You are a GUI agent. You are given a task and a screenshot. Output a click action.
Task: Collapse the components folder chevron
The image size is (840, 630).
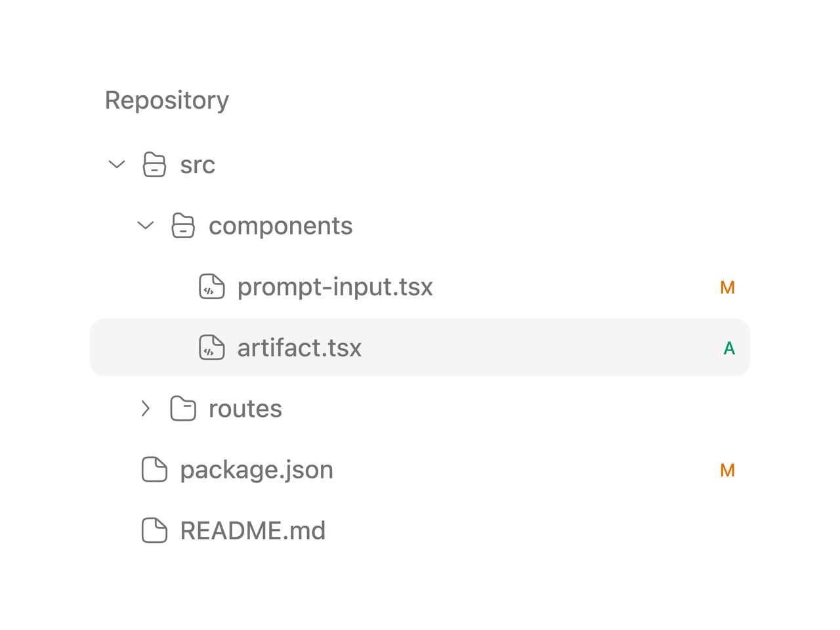point(146,225)
